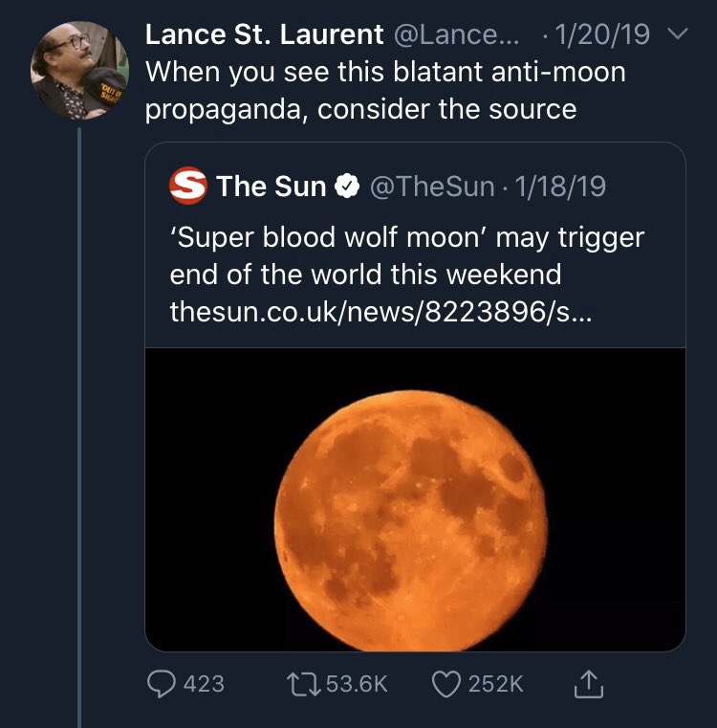Open the 1/20/19 tweet timestamp
This screenshot has width=717, height=728.
click(601, 35)
